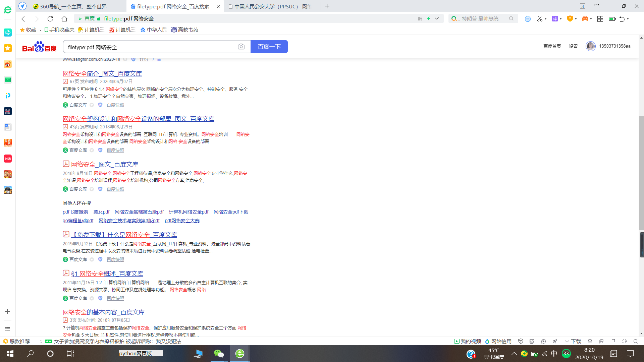Open the screenshot scissors tool
Screen dimensions: 644x362
539,19
